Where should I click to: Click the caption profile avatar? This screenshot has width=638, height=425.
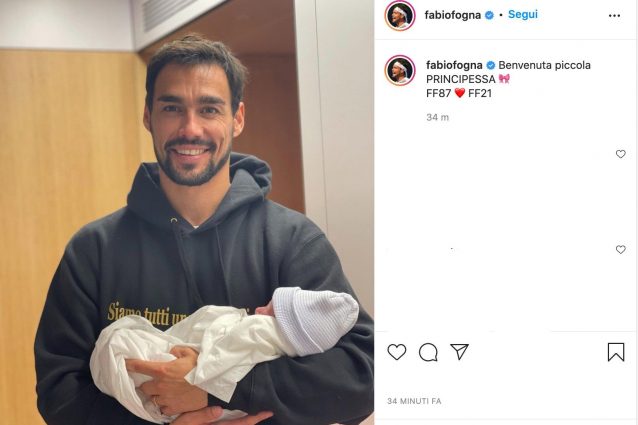click(x=400, y=70)
